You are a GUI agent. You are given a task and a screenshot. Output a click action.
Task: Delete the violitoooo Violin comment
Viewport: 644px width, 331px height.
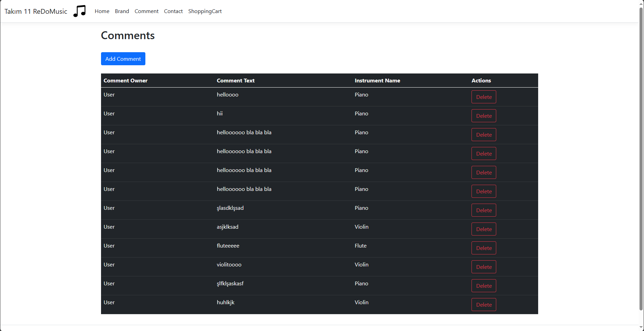484,267
